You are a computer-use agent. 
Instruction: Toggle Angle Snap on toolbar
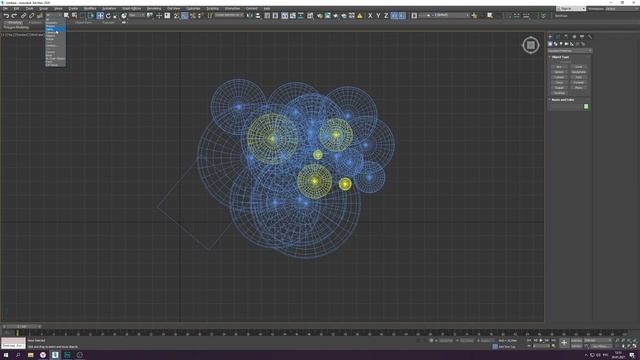184,16
